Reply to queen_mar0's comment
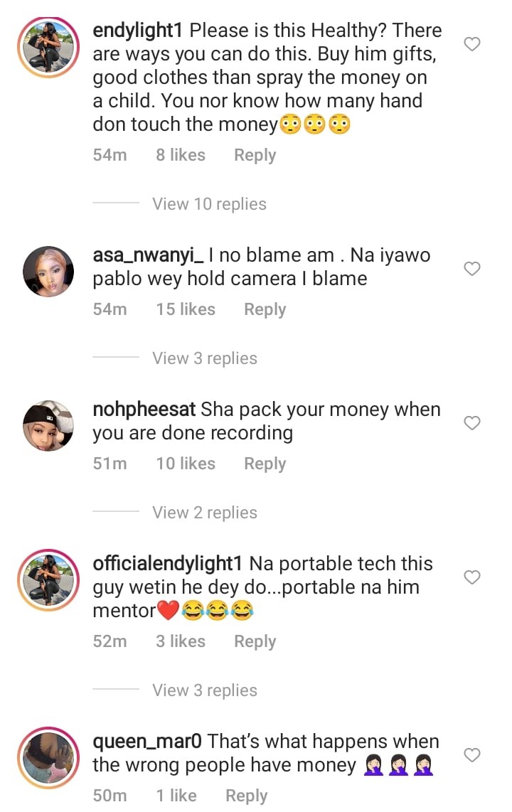 tap(246, 796)
